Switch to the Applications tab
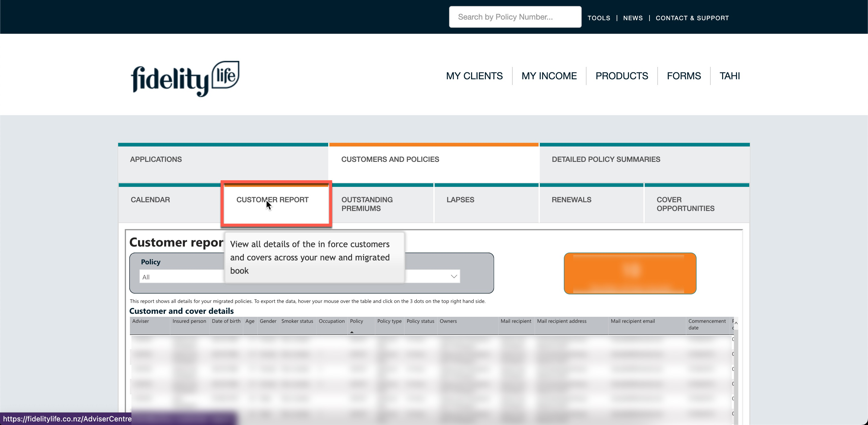This screenshot has height=425, width=868. 156,159
